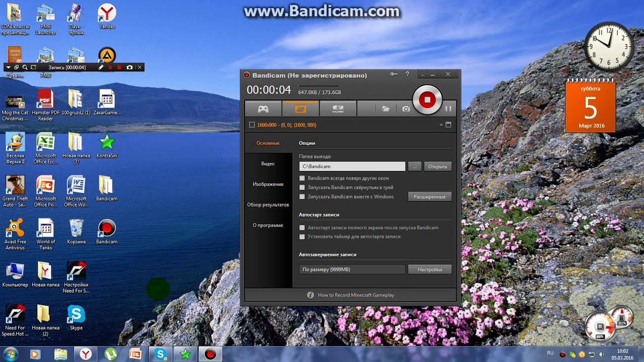This screenshot has height=362, width=644.
Task: Click red stop square on recording overlay bar
Action: coord(119,67)
